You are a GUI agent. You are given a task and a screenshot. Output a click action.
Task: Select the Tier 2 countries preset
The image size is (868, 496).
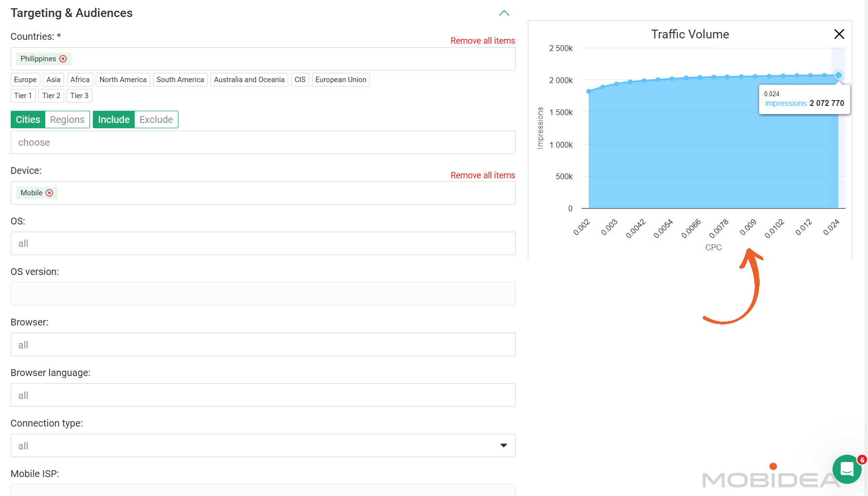coord(51,96)
